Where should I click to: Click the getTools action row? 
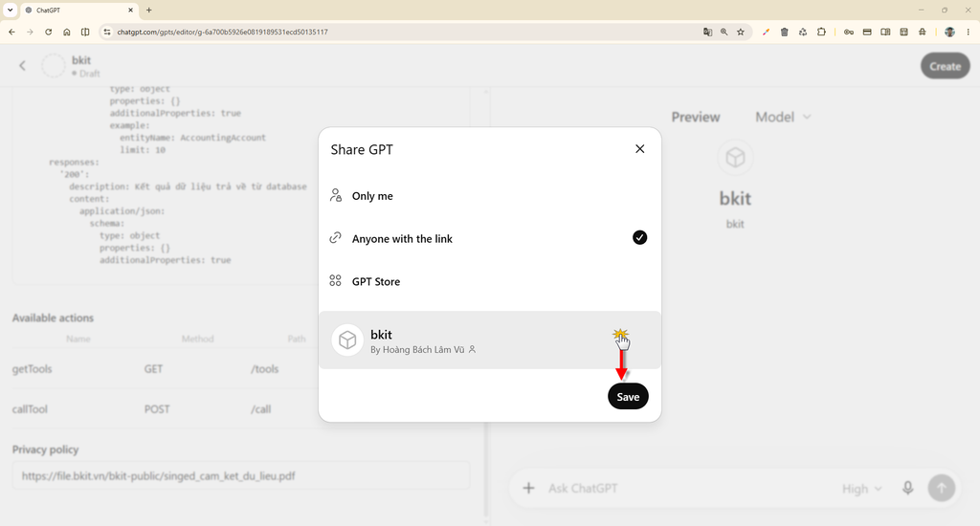166,368
